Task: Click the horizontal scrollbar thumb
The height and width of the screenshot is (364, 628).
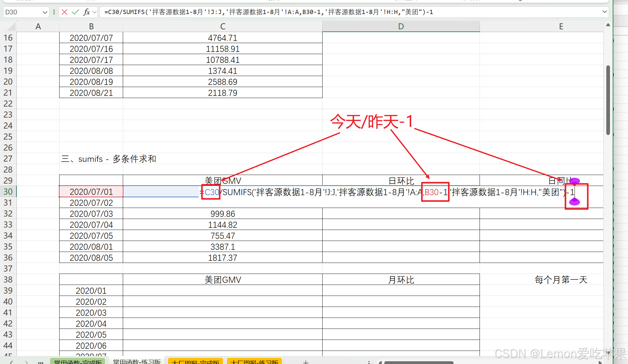Action: click(419, 362)
